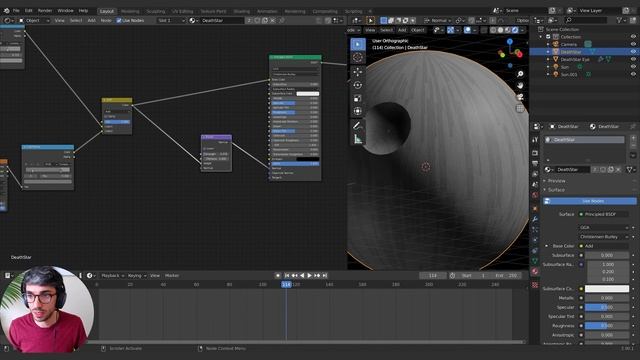Open the Object shader type dropdown

pyautogui.click(x=34, y=20)
